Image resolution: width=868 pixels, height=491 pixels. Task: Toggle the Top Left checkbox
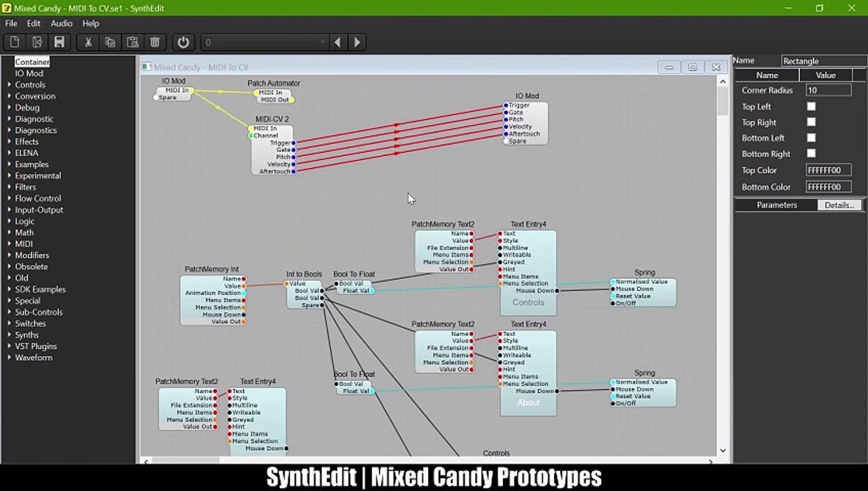811,106
